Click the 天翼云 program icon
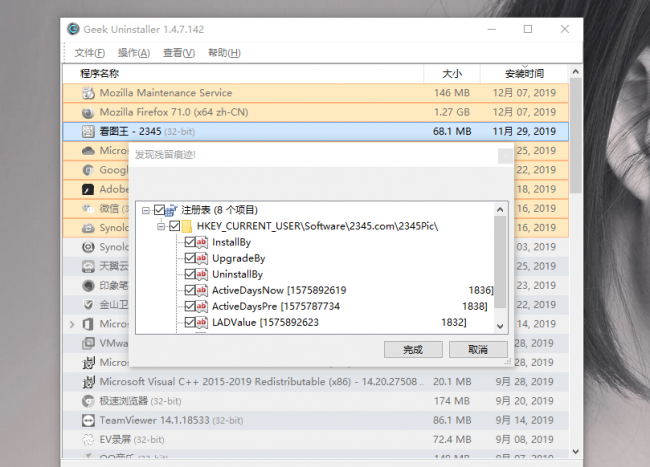This screenshot has height=467, width=650. pos(88,266)
